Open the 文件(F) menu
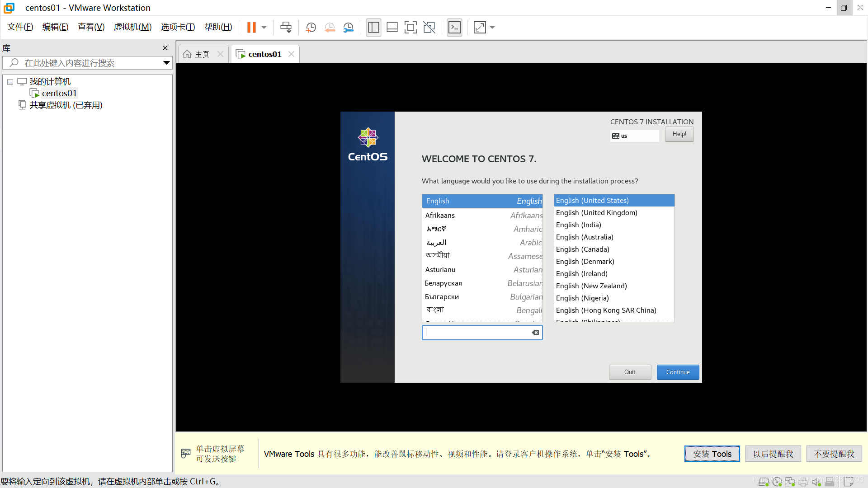The image size is (868, 488). (20, 27)
